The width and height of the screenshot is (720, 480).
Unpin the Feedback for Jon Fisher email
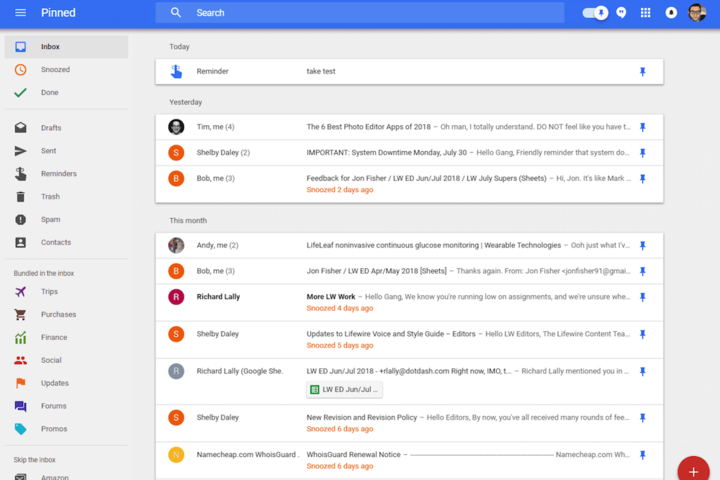coord(642,179)
